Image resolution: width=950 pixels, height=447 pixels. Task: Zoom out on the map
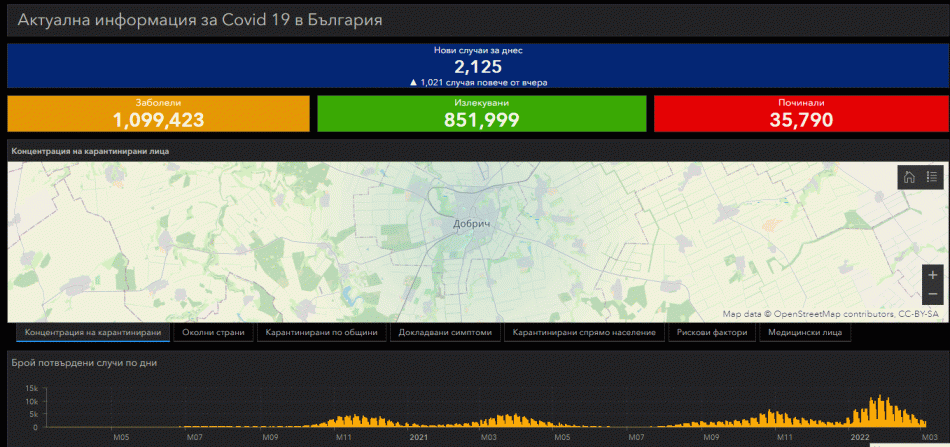933,294
